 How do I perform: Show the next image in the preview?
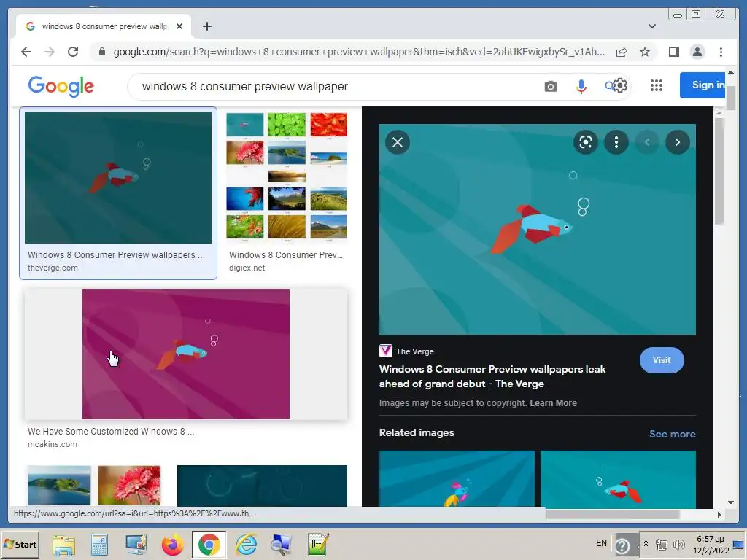678,142
